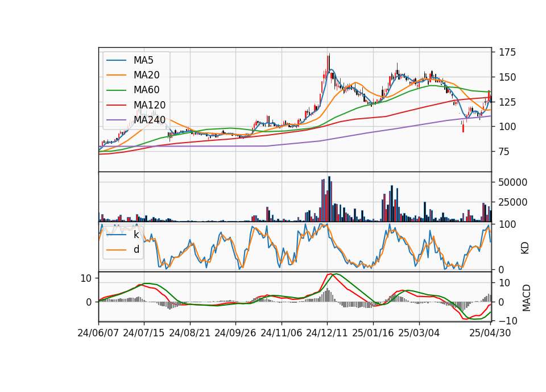The width and height of the screenshot is (546, 392).
Task: Click the MA120 legend label
Action: [x=150, y=105]
